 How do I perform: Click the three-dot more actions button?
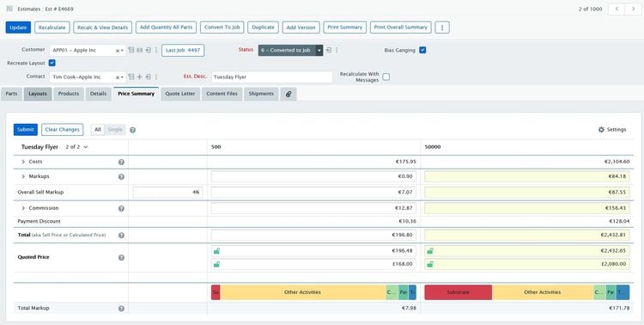coord(442,28)
